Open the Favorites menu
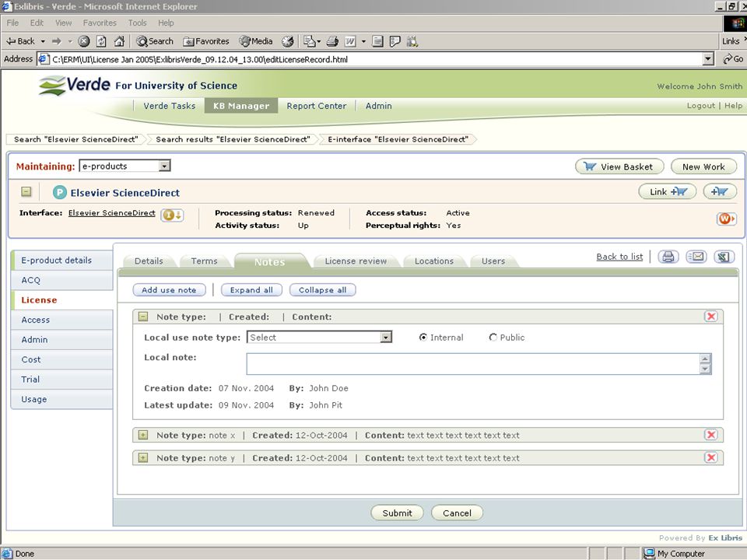This screenshot has height=560, width=747. (100, 23)
